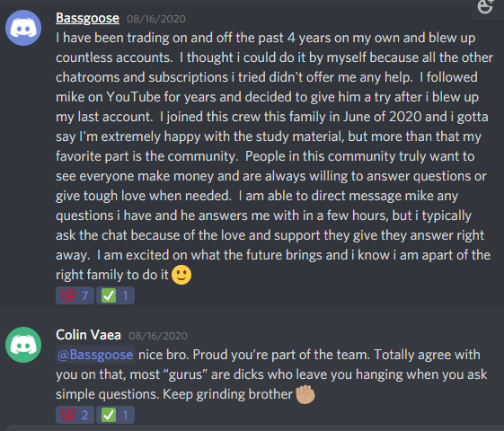This screenshot has width=504, height=431.
Task: Click the word YouTube in Bassgoose's message
Action: 133,97
